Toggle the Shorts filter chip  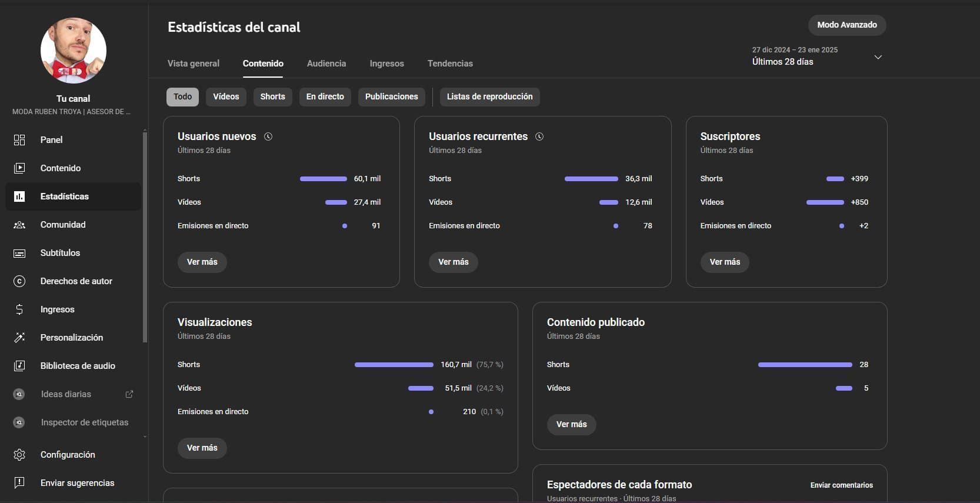pyautogui.click(x=272, y=97)
